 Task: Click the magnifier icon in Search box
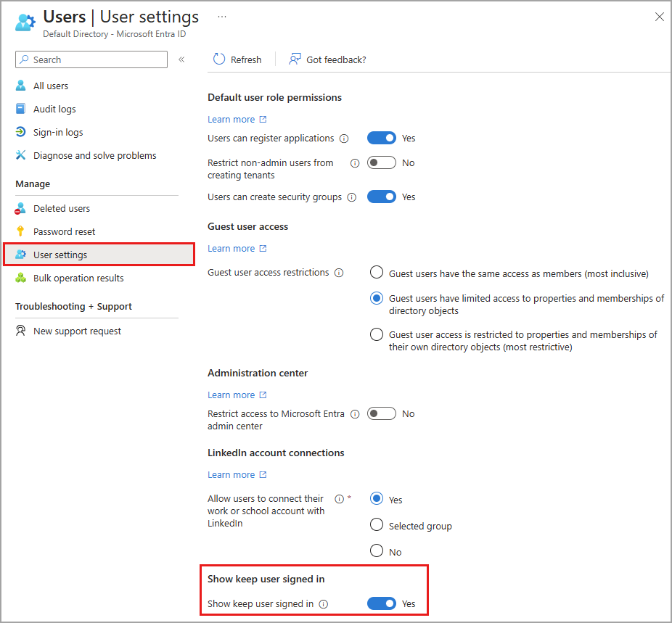point(25,59)
